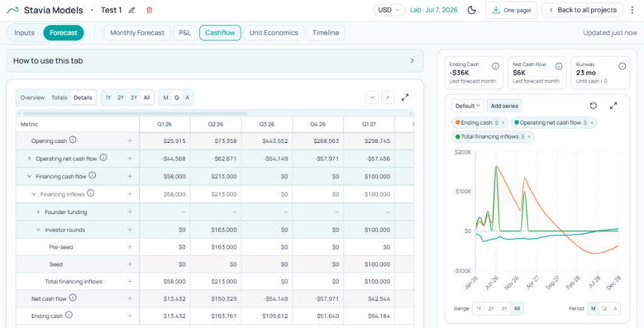644x328 pixels.
Task: Select table Details mode
Action: click(83, 98)
